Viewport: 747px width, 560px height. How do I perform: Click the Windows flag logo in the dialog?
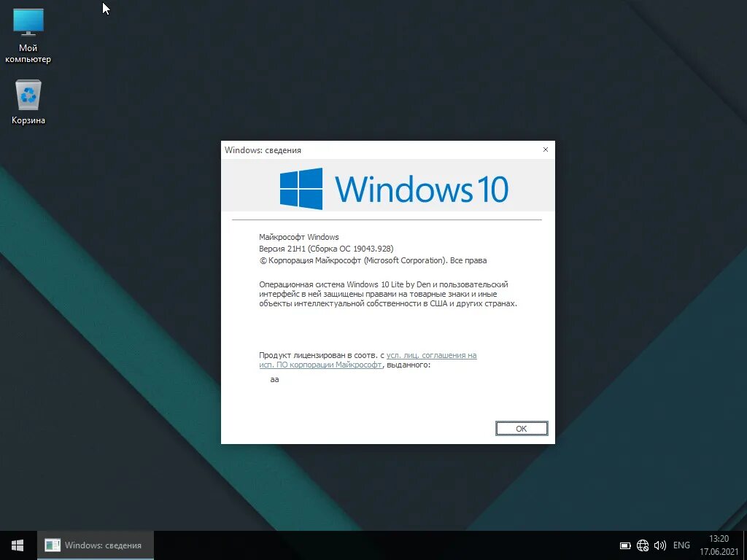[301, 188]
